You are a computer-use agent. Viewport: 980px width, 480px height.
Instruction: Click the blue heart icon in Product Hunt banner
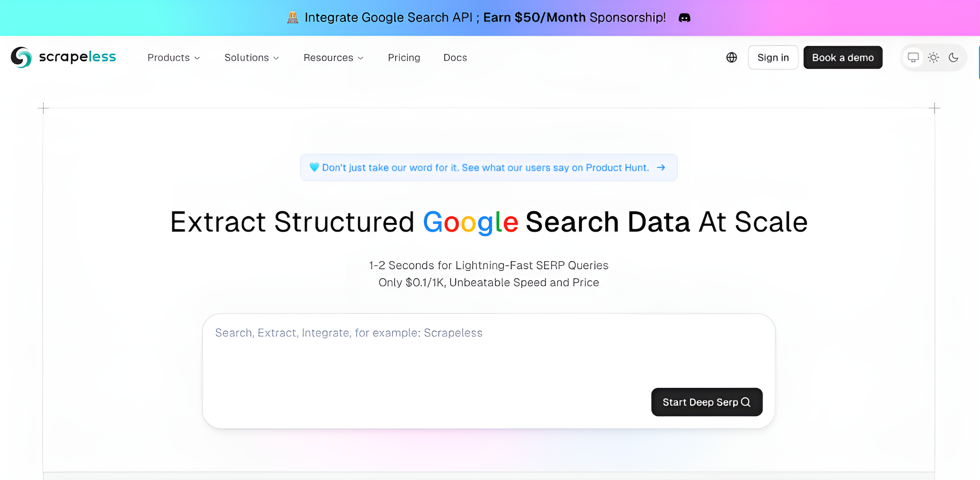click(314, 167)
